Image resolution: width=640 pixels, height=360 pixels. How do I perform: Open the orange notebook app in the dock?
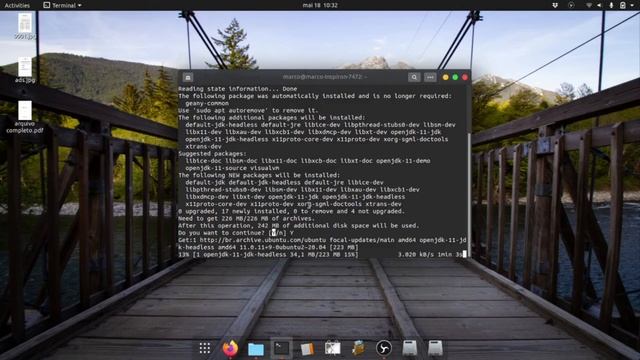pos(307,349)
